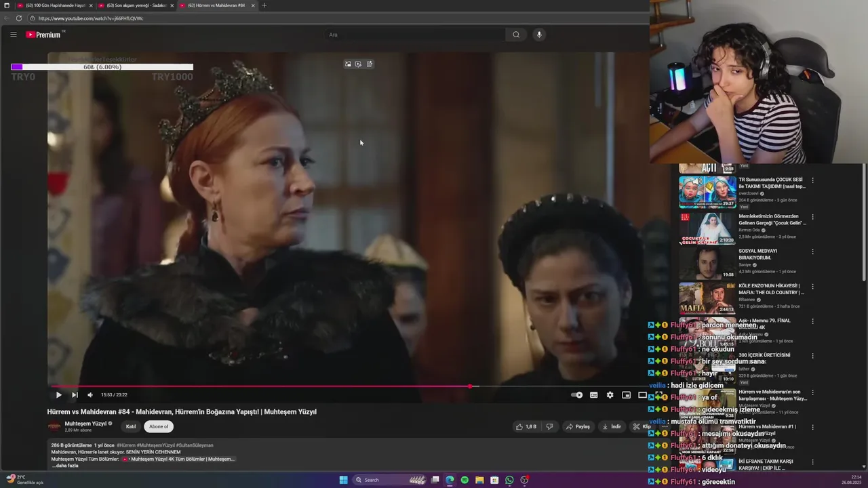Click the 'Paylaş' share button
Screen dimensions: 868x488
pos(578,426)
